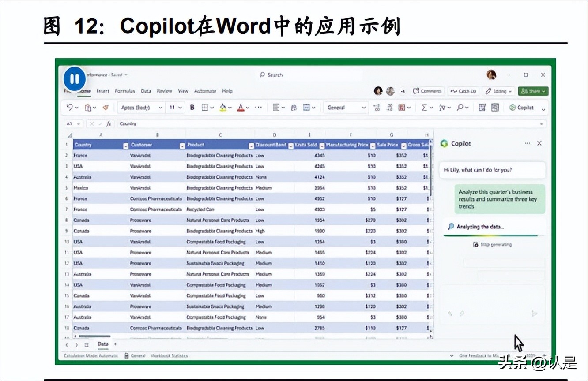Open the Data ribbon tab

click(x=146, y=91)
